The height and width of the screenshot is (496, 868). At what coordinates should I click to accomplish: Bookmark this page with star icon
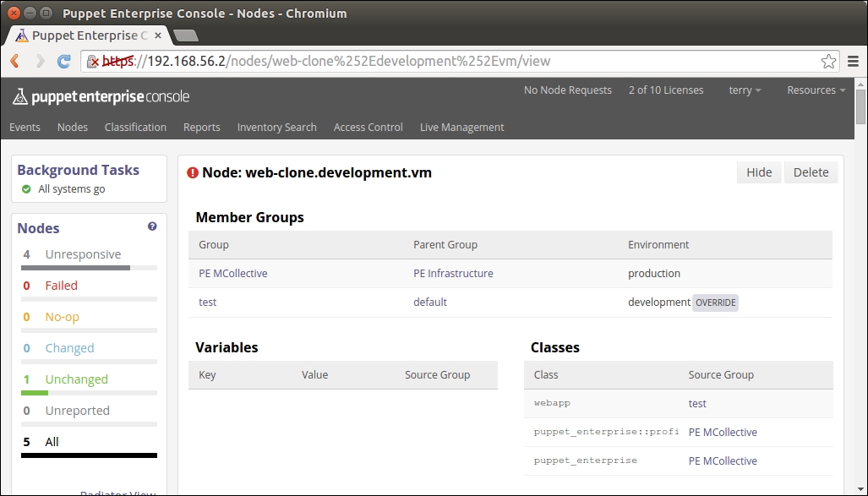(828, 62)
